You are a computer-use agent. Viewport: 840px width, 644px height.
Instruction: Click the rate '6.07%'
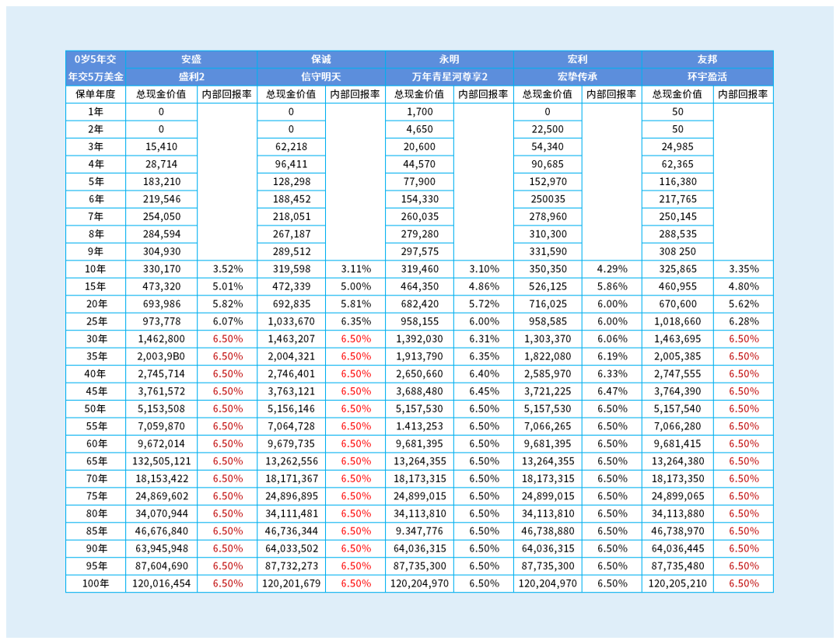click(228, 321)
